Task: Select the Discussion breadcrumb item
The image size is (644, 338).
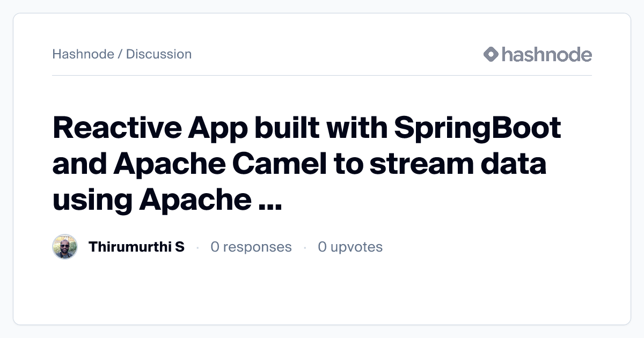Action: (159, 54)
